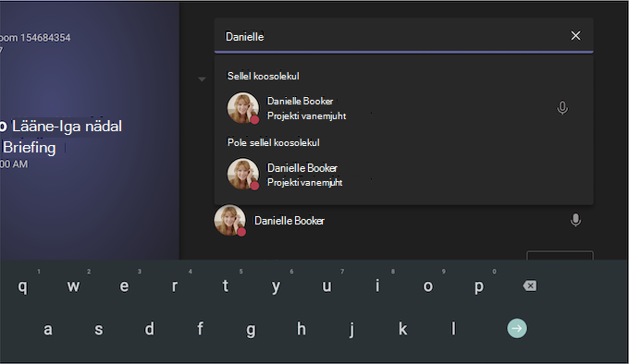Tap the k key on keyboard

coord(402,328)
